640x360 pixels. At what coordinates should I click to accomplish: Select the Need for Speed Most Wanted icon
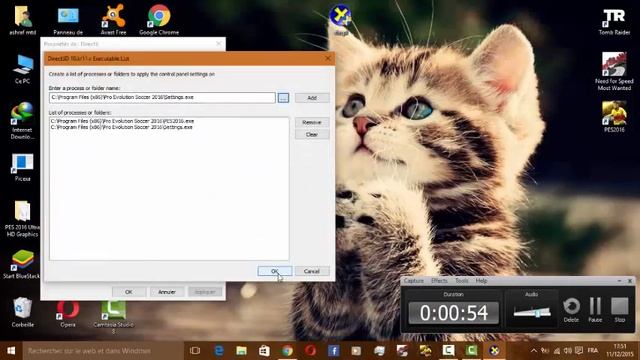click(x=614, y=70)
